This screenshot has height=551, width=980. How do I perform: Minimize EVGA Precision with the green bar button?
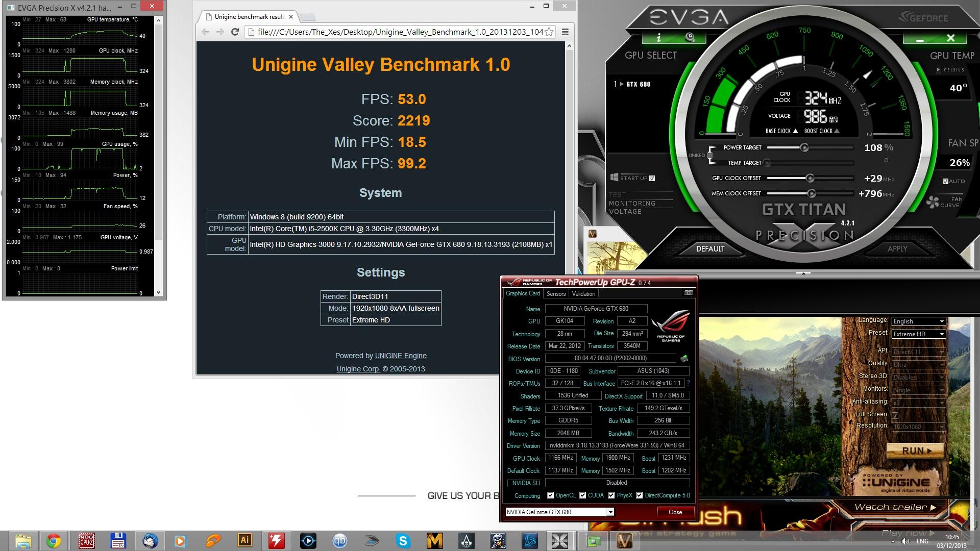(x=920, y=39)
